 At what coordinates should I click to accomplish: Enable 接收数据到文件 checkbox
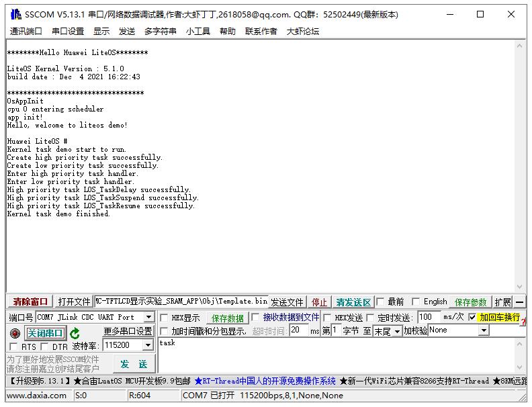[255, 318]
